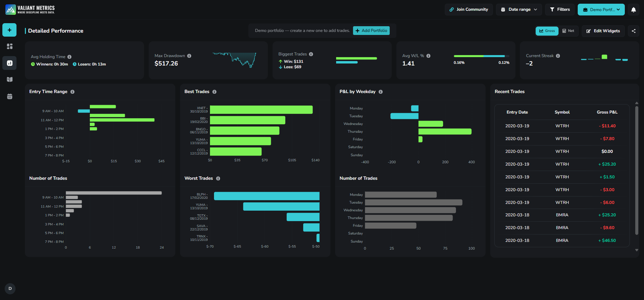Screen dimensions: 644x300
Task: Switch to Gross P&L view
Action: (x=547, y=31)
